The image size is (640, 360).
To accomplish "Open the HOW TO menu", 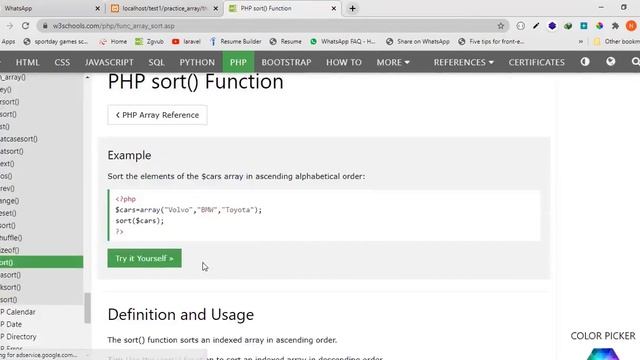I will [x=344, y=62].
